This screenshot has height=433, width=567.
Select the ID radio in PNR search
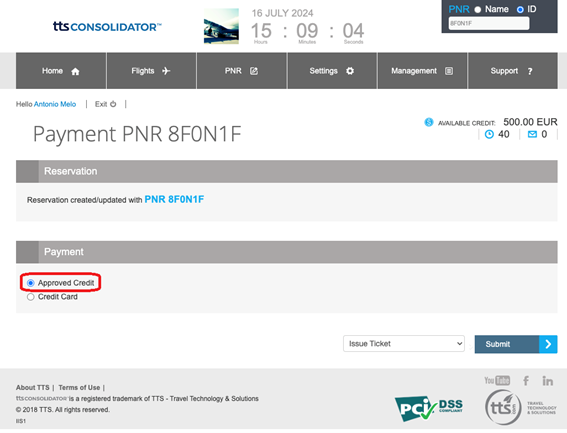pyautogui.click(x=520, y=10)
